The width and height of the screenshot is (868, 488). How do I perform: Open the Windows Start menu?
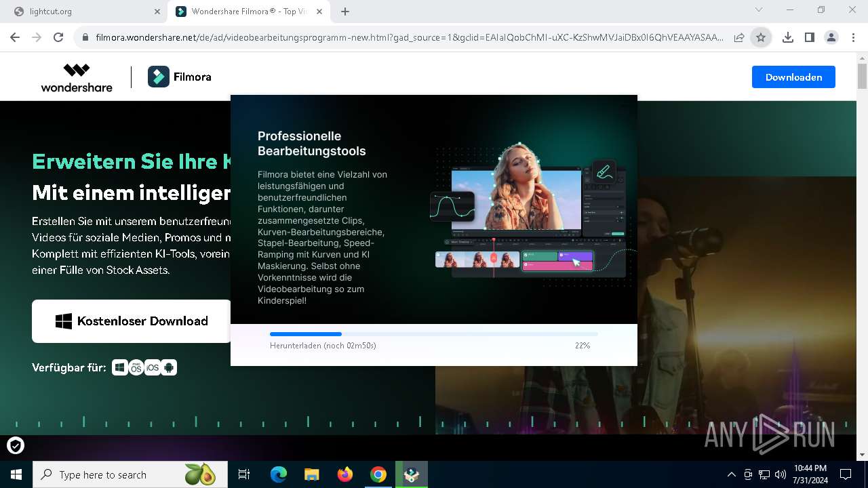16,474
